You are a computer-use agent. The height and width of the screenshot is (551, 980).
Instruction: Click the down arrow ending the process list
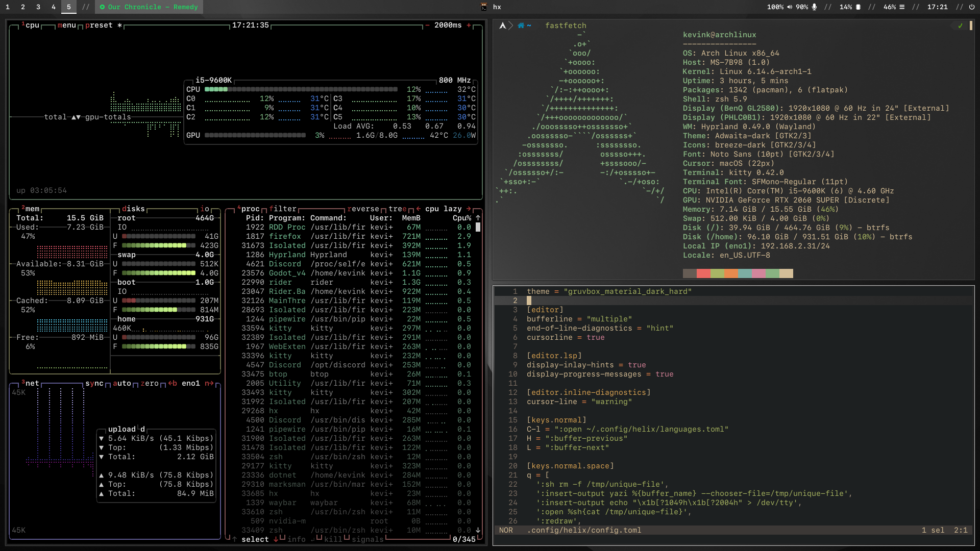click(x=478, y=530)
